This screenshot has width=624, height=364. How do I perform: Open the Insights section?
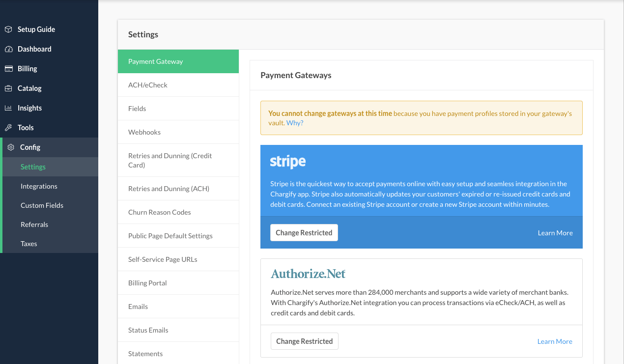tap(49, 108)
